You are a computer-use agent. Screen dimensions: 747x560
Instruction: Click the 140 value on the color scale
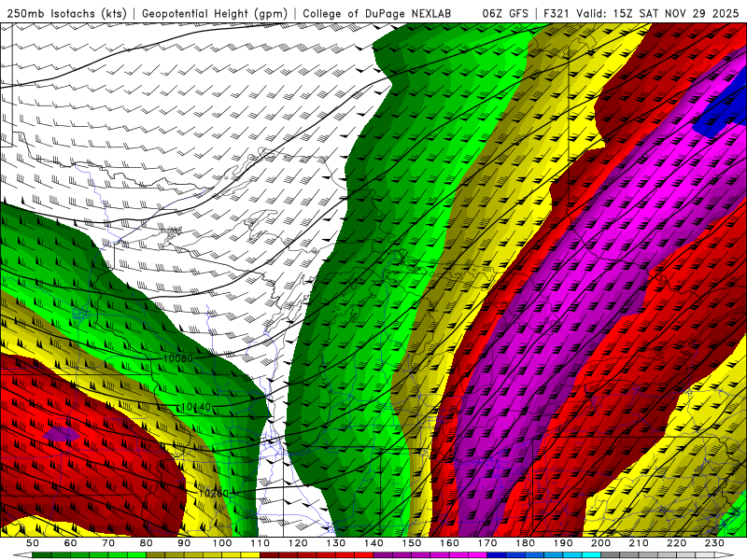[x=373, y=543]
